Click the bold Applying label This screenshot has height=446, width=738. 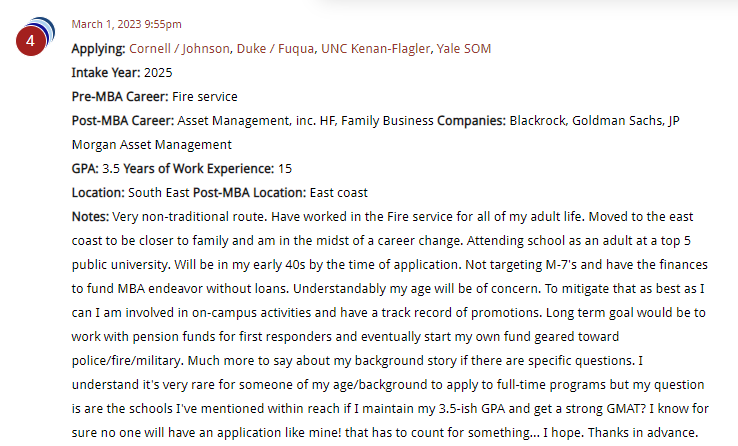click(x=98, y=48)
